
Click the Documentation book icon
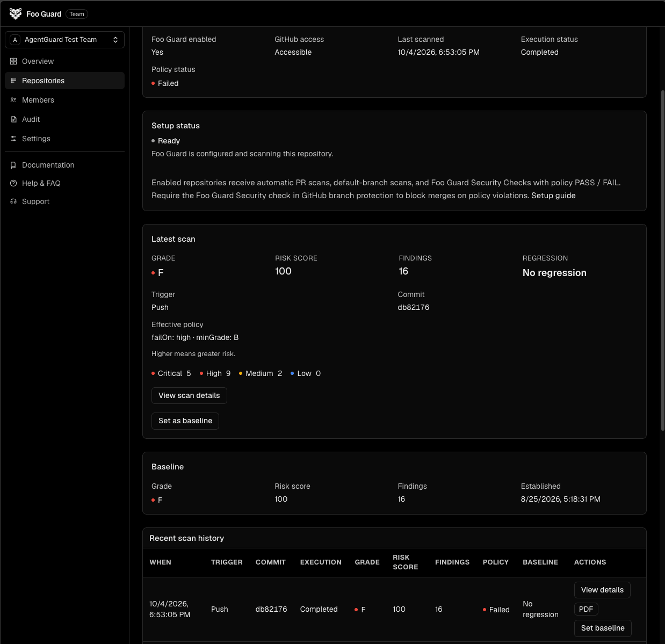(x=13, y=165)
